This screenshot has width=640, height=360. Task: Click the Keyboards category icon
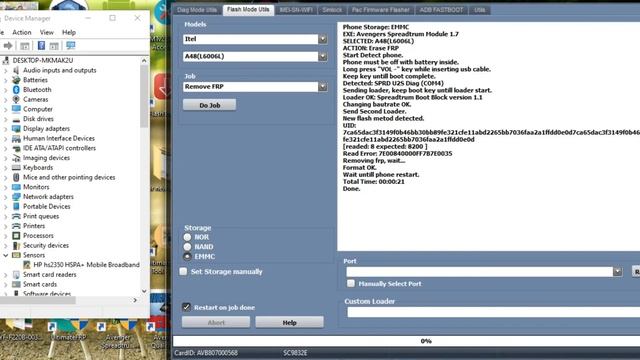point(16,167)
